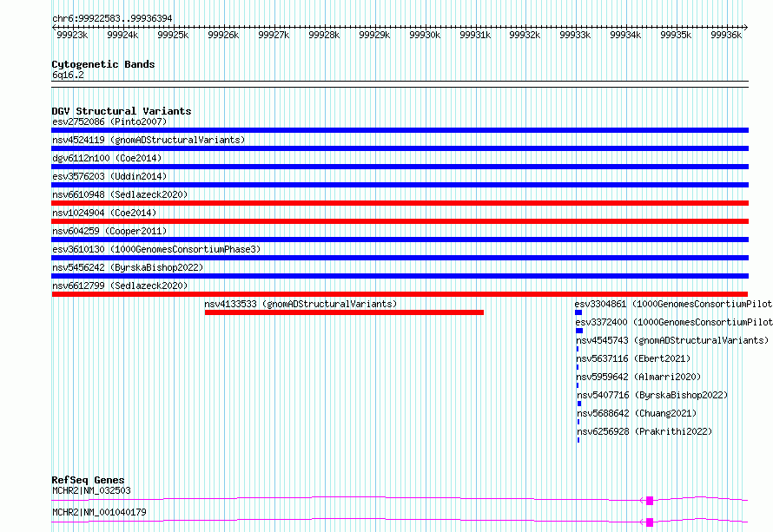
Task: Click 99936k ruler tick label
Action: pos(726,35)
